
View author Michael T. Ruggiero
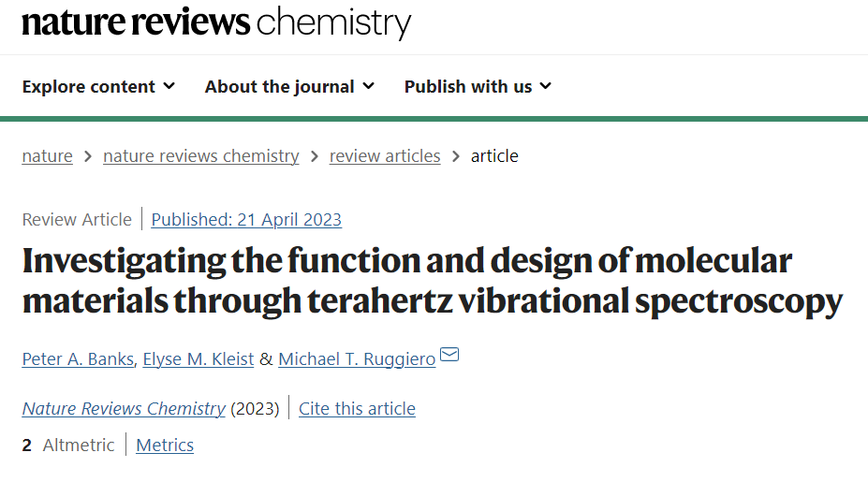tap(357, 359)
